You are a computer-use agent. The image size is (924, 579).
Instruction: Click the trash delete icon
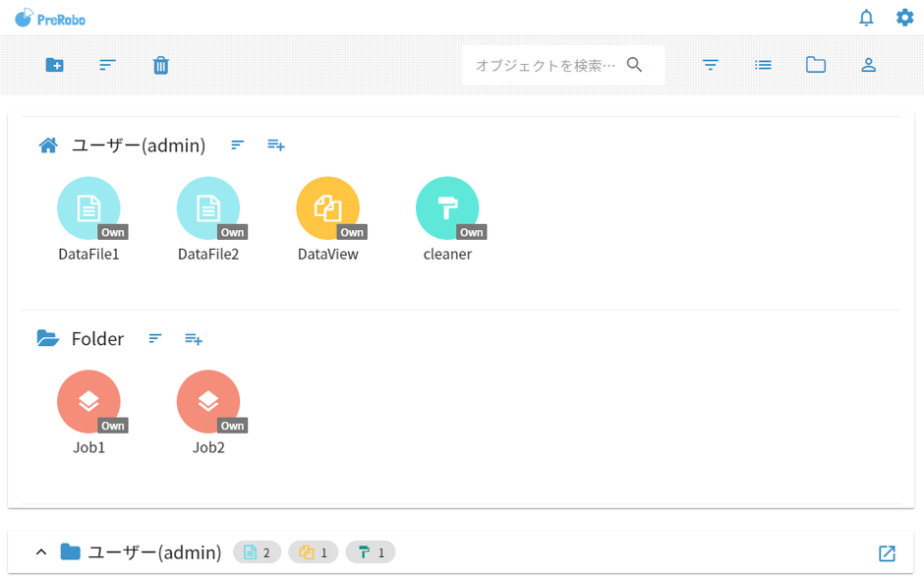(161, 65)
